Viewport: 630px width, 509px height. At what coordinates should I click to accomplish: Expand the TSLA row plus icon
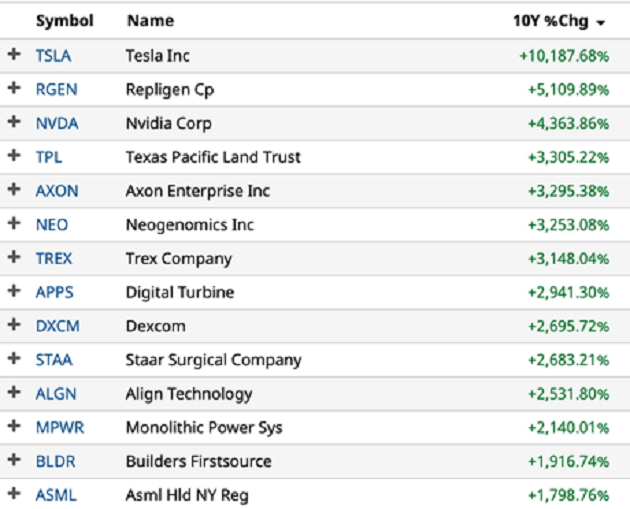coord(14,56)
